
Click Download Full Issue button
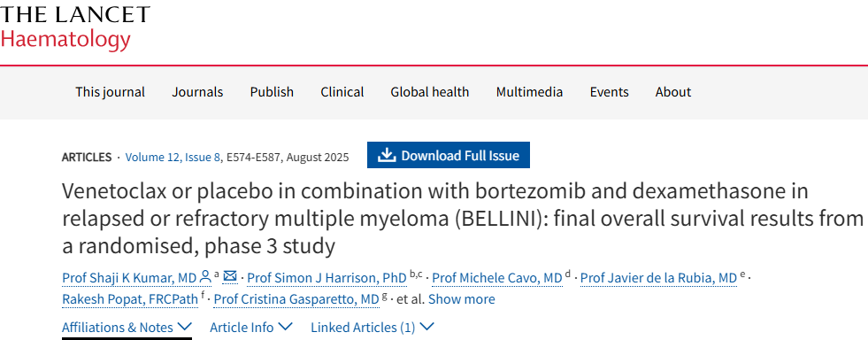(449, 155)
